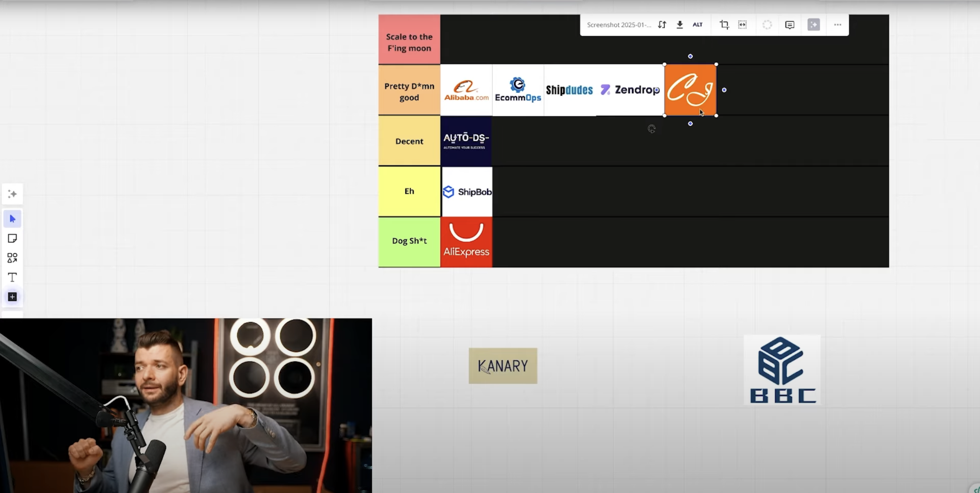
Task: Select the AliExpress logo
Action: (x=466, y=242)
